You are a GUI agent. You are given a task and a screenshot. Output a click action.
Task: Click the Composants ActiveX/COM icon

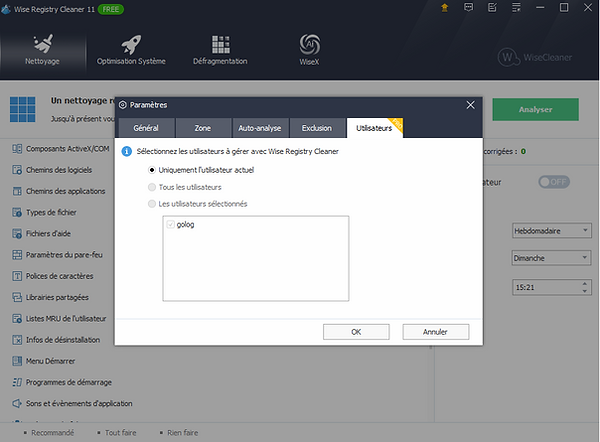tap(17, 148)
